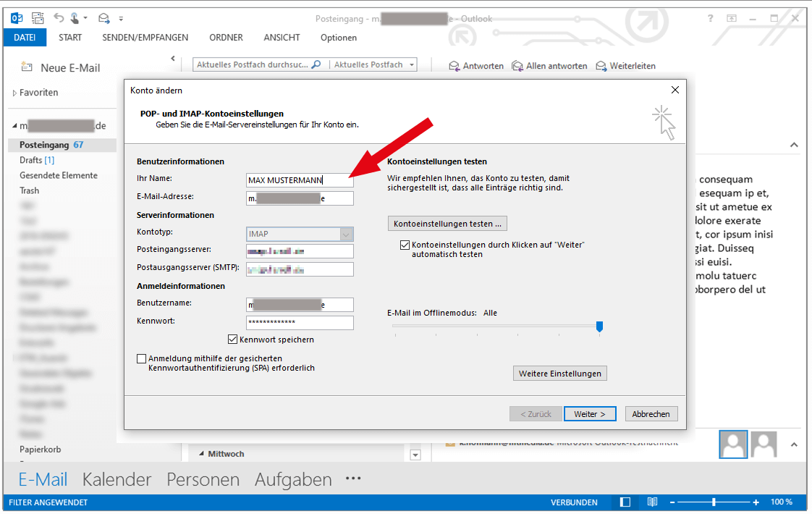Click the Antworten reply icon
Image resolution: width=812 pixels, height=514 pixels.
[x=454, y=66]
